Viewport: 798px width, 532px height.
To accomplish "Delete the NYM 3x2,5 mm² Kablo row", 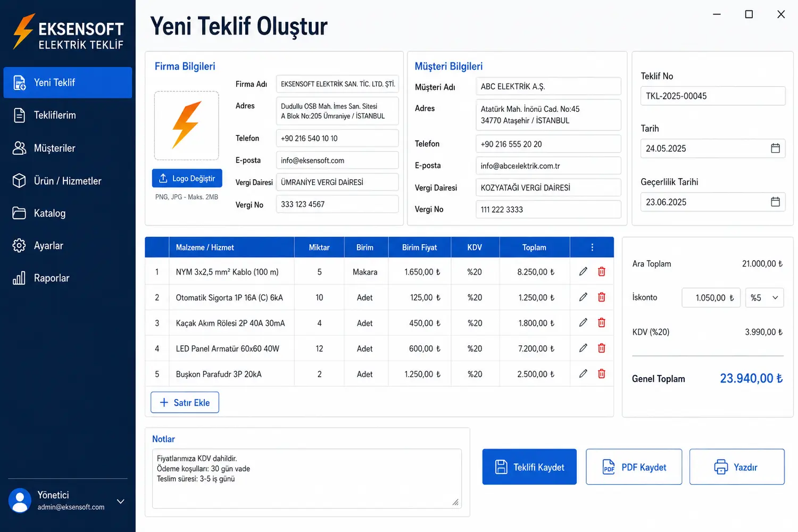I will click(x=602, y=271).
